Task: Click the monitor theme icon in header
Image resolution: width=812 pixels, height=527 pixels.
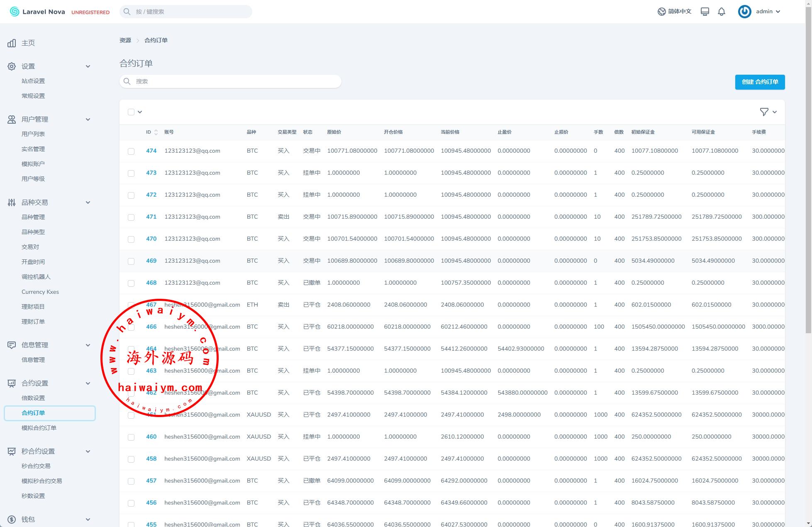Action: [x=705, y=12]
